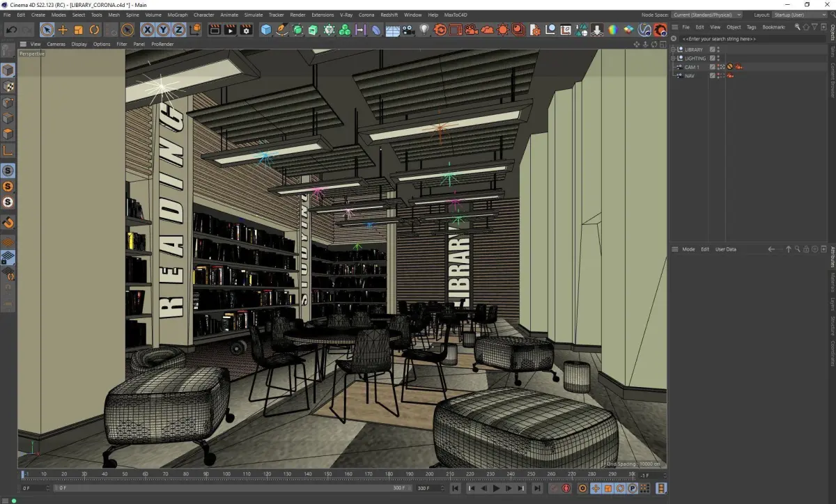Viewport: 836px width, 504px height.
Task: Open the viewport Display menu
Action: pos(79,44)
